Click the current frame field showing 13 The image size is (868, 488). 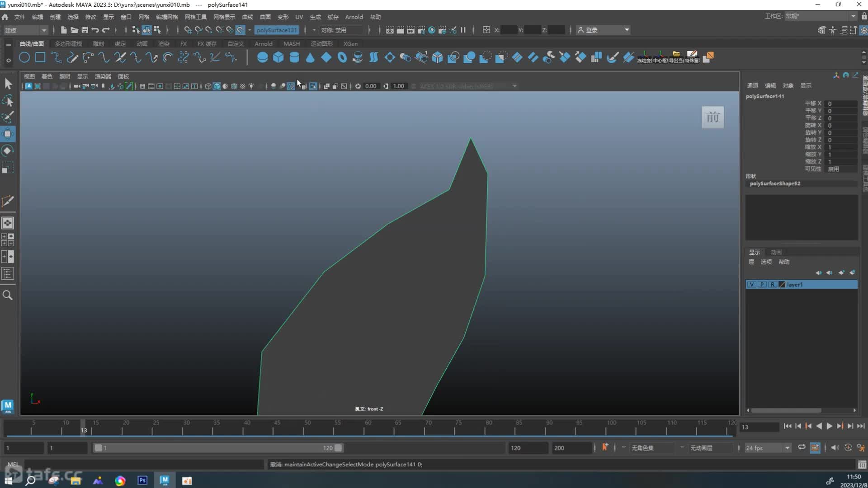tap(759, 427)
